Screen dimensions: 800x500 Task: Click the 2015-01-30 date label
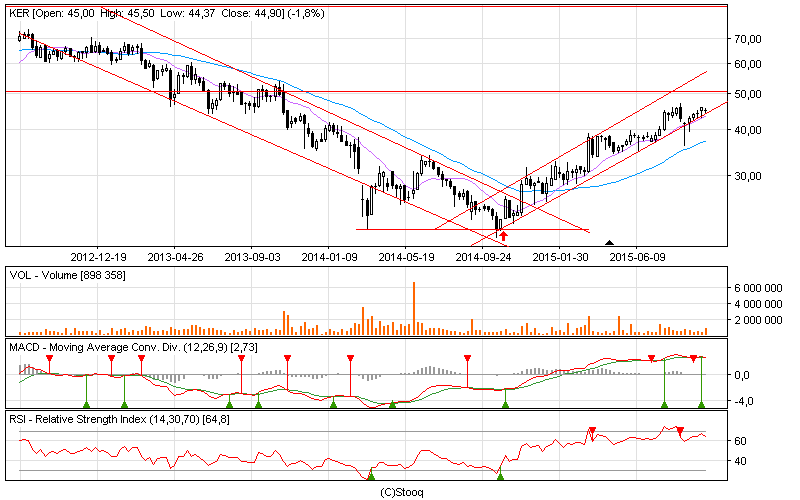560,257
